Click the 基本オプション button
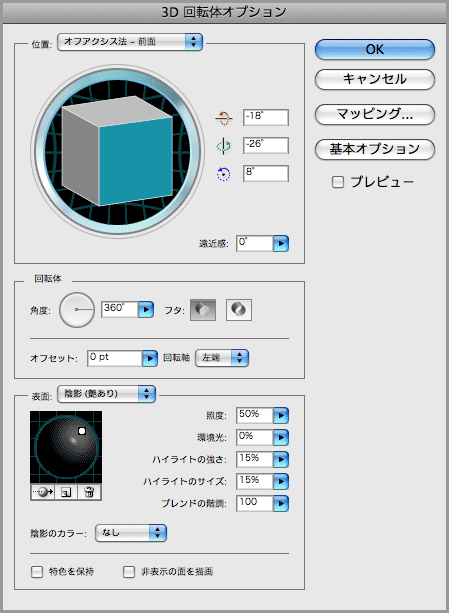 375,149
